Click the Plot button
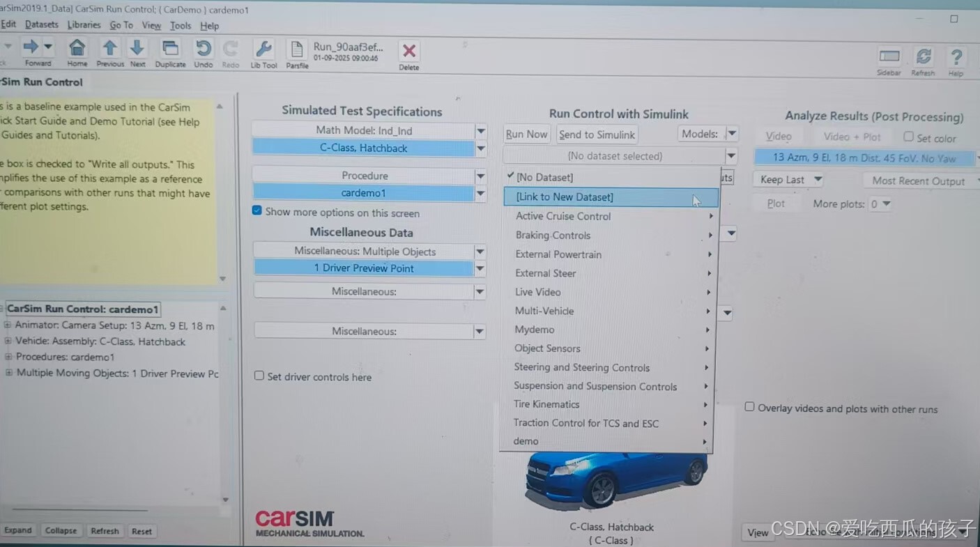980x547 pixels. click(776, 203)
